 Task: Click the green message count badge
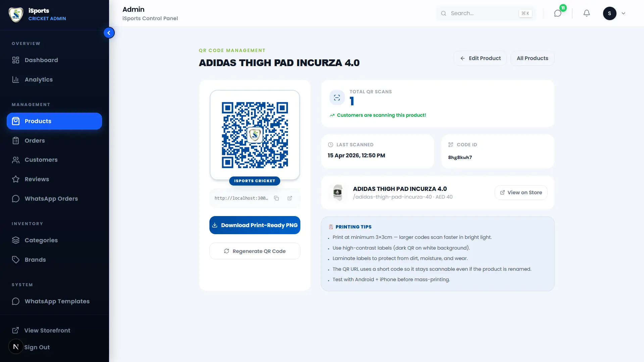[563, 8]
